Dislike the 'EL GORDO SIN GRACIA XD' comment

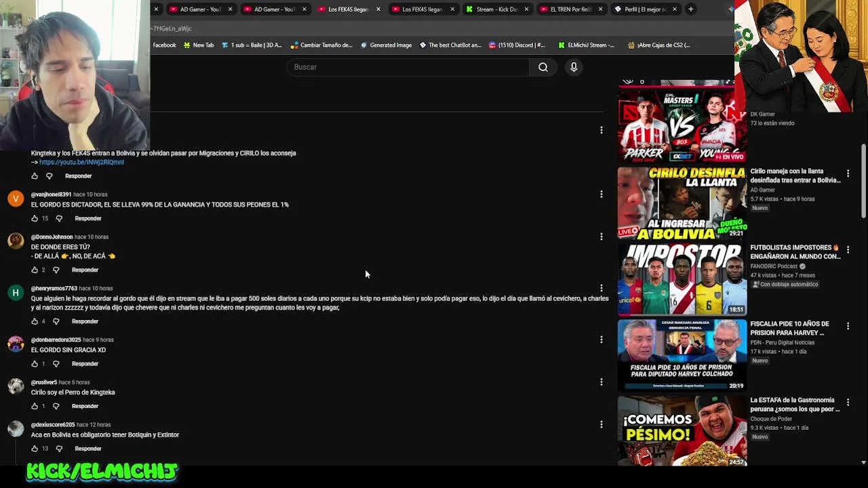pyautogui.click(x=56, y=364)
